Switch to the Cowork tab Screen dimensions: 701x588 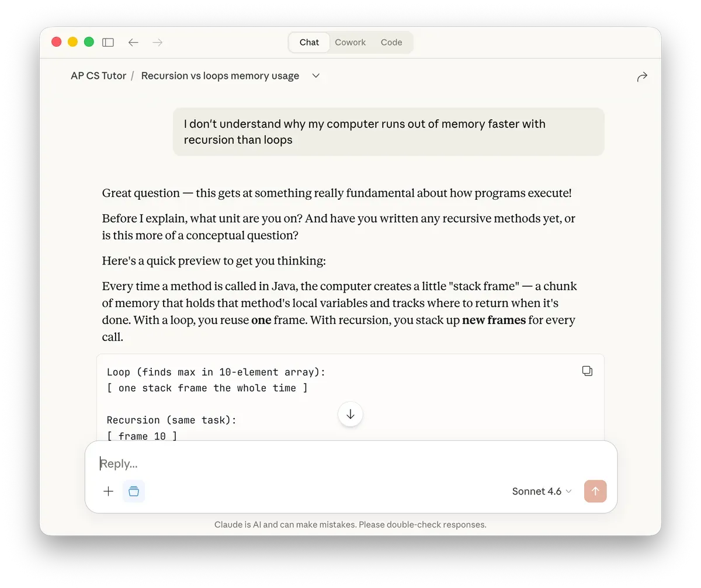350,42
